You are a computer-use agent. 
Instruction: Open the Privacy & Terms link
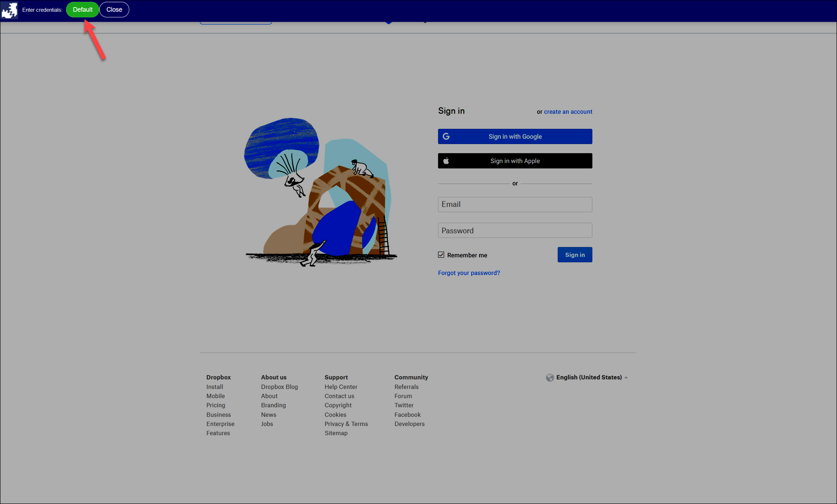pyautogui.click(x=346, y=424)
